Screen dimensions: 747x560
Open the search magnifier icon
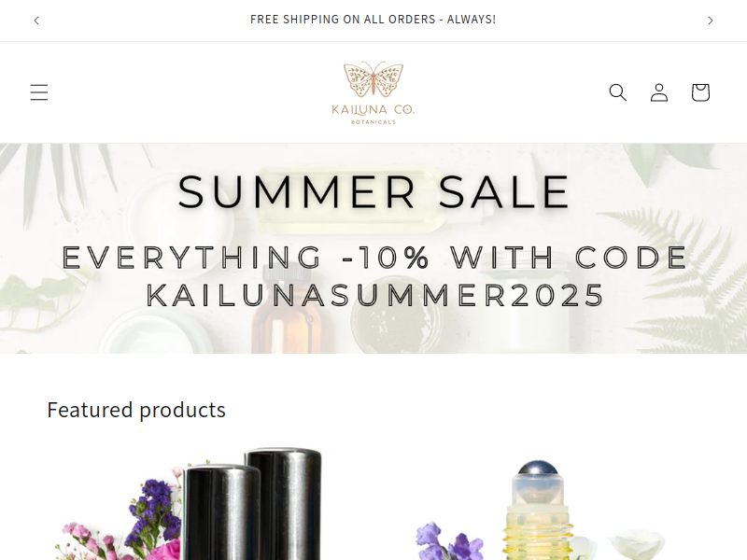click(x=618, y=92)
